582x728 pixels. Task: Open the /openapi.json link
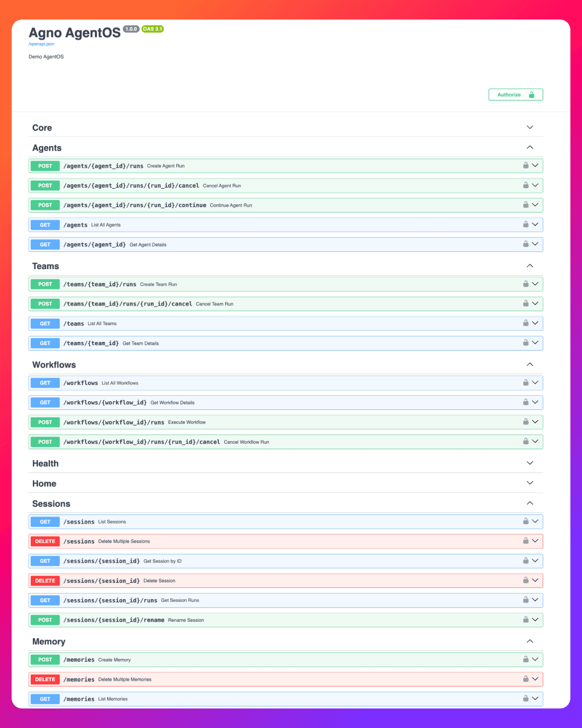[x=41, y=44]
